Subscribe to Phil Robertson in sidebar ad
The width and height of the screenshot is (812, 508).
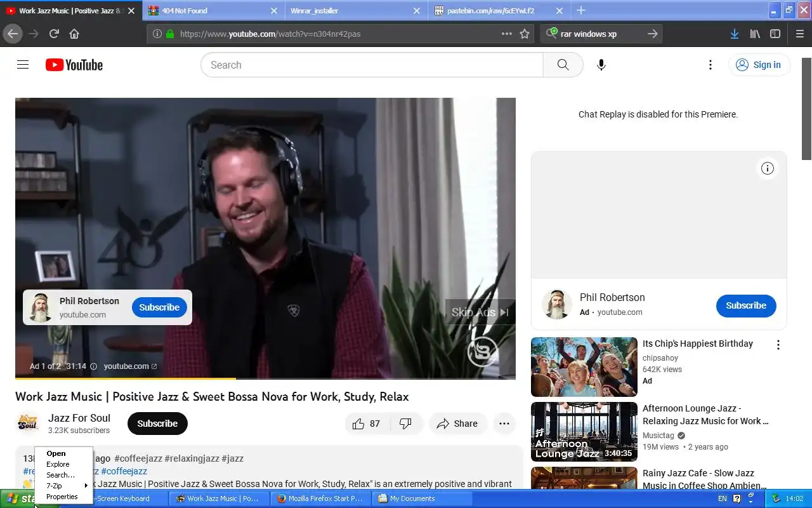(746, 305)
